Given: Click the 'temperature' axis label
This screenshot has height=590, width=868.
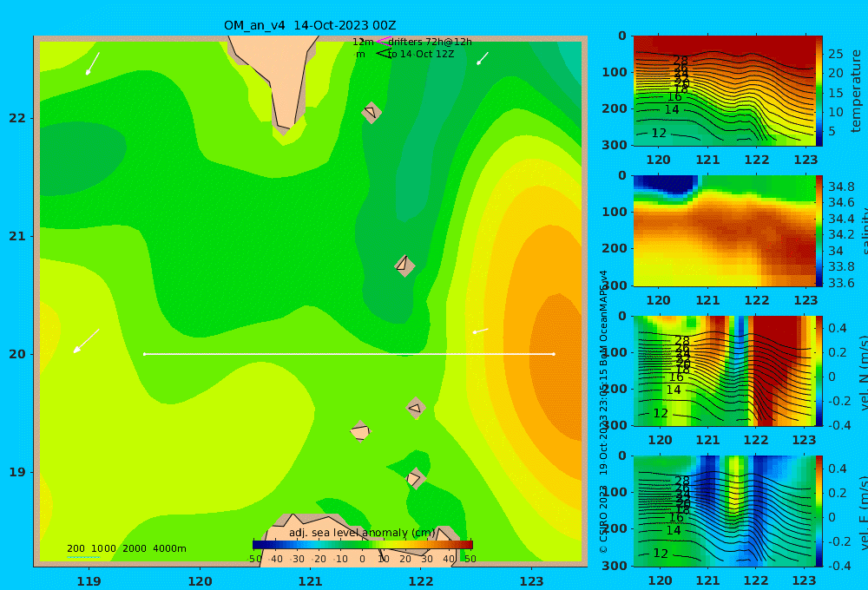Looking at the screenshot, I should point(856,91).
